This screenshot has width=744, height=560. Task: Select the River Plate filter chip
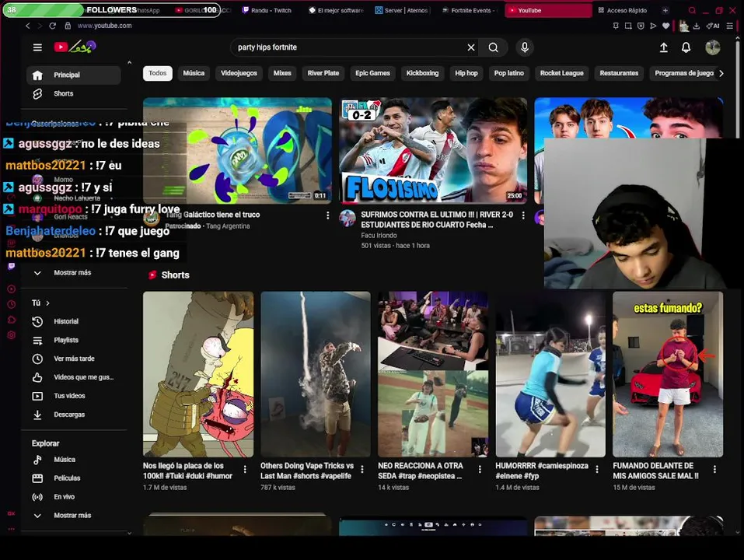[x=323, y=73]
